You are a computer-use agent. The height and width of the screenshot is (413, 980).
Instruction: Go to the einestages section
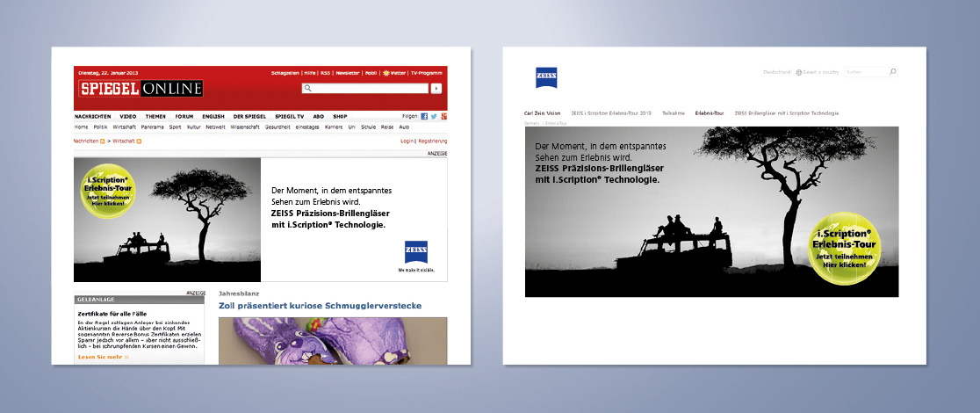coord(307,127)
